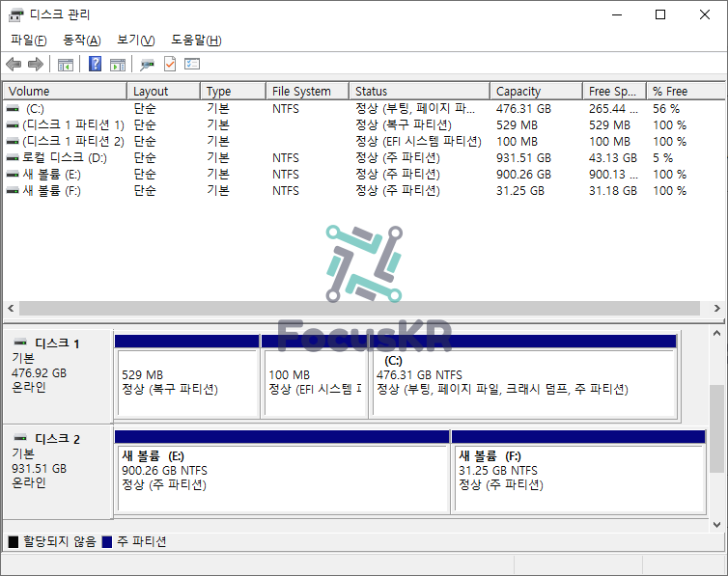
Task: Select the 529 MB recovery partition block
Action: [x=186, y=376]
